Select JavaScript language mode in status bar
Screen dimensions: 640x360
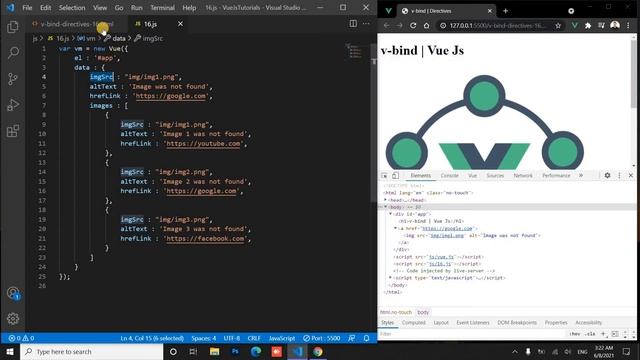point(282,338)
